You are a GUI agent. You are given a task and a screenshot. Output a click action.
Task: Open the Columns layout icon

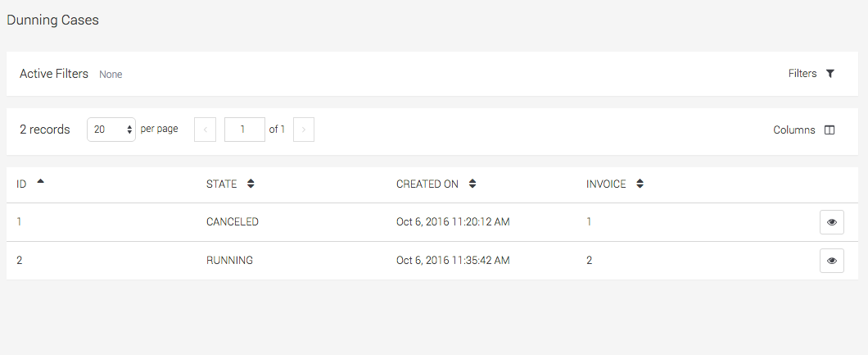pyautogui.click(x=830, y=130)
